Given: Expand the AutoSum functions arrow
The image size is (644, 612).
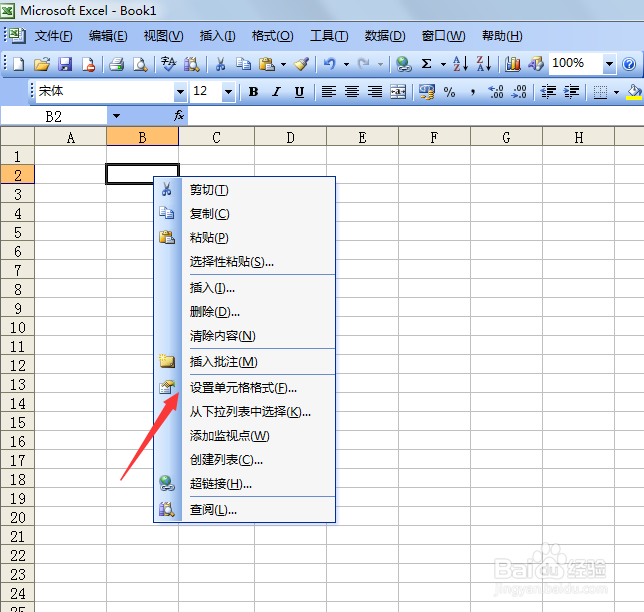Looking at the screenshot, I should click(443, 64).
